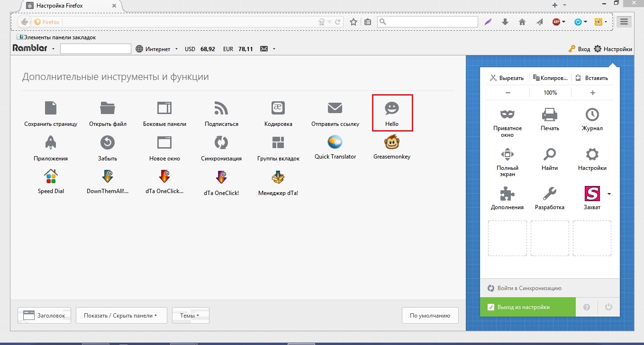
Task: Click the paper plane toolbar icon
Action: (539, 22)
